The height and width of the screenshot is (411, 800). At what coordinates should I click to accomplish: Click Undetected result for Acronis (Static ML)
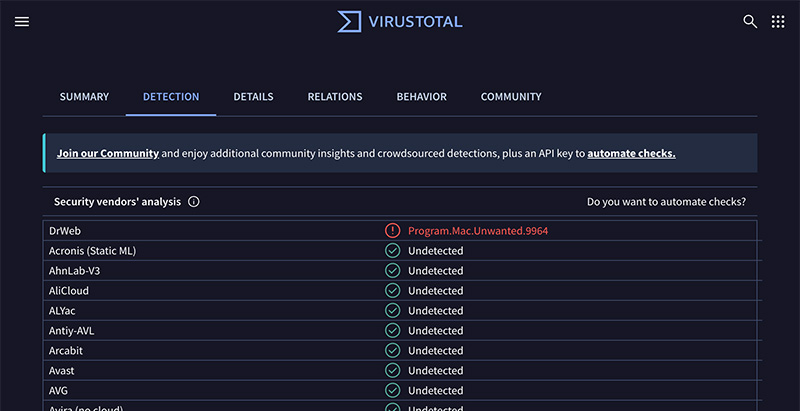[436, 251]
